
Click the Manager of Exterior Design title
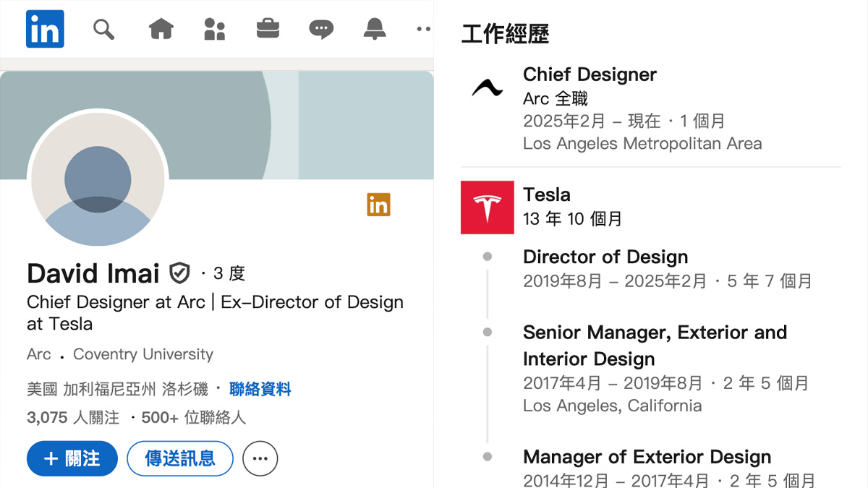pos(647,457)
